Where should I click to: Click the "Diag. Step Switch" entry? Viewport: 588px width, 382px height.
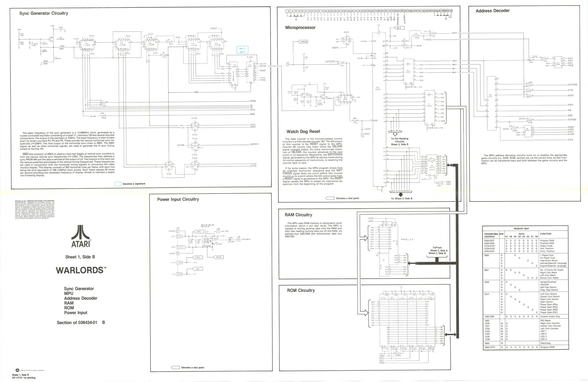[549, 290]
